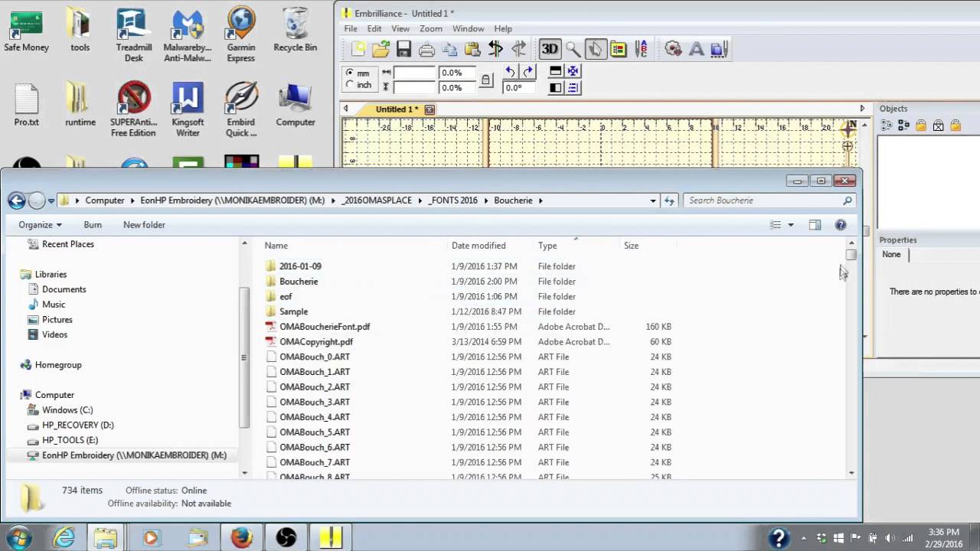
Task: Select OMABouch_0.ART file
Action: click(x=315, y=357)
